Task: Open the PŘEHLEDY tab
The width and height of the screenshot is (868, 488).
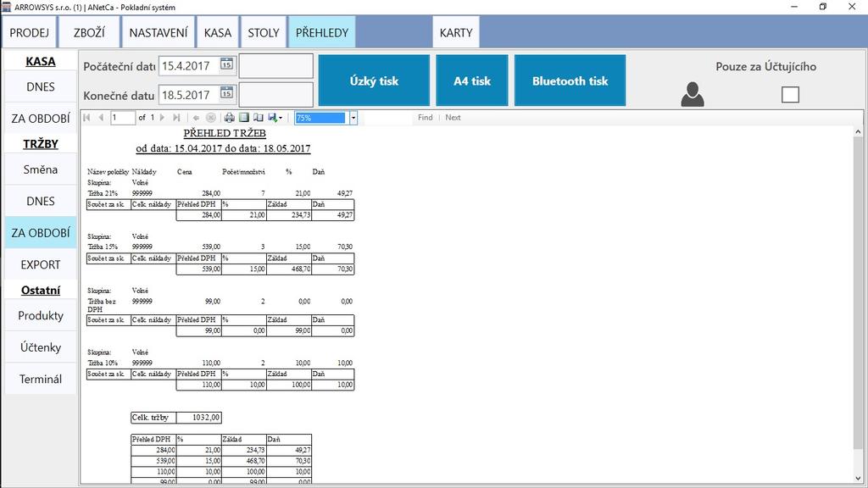Action: [x=321, y=33]
